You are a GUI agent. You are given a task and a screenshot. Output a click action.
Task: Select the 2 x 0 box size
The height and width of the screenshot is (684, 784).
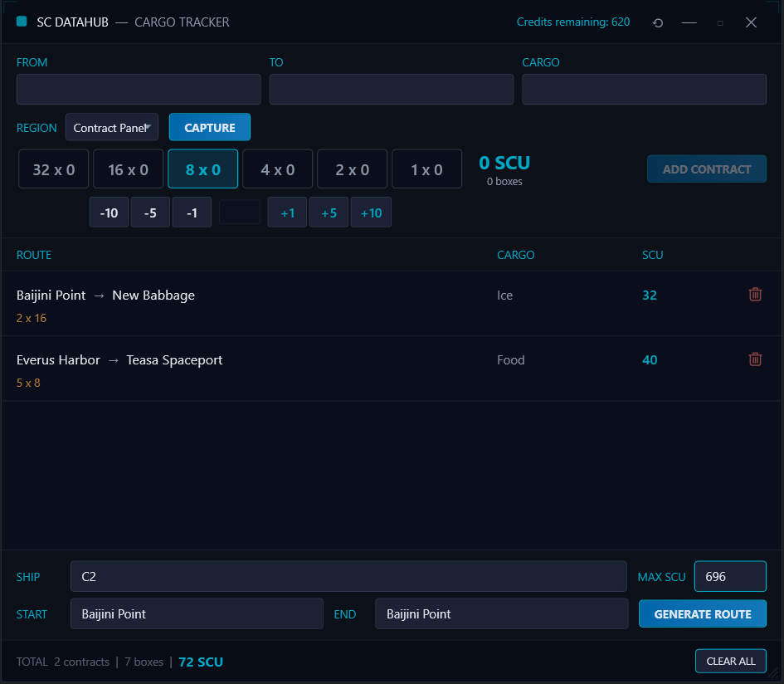click(x=353, y=169)
